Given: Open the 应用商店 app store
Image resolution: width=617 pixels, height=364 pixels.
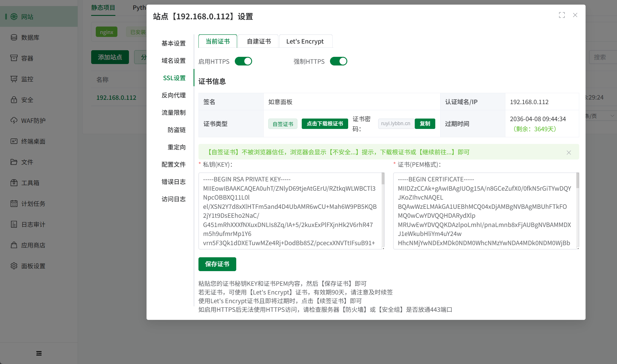Looking at the screenshot, I should 33,245.
